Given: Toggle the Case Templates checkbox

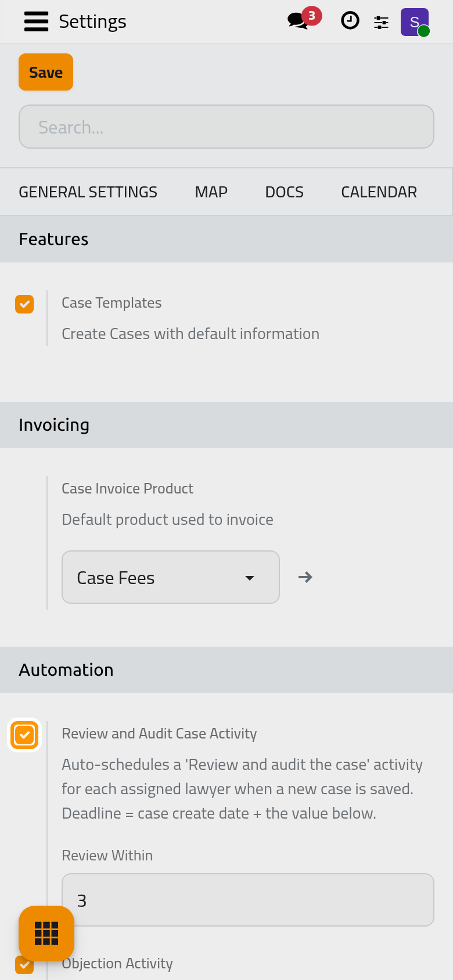Looking at the screenshot, I should (x=24, y=304).
